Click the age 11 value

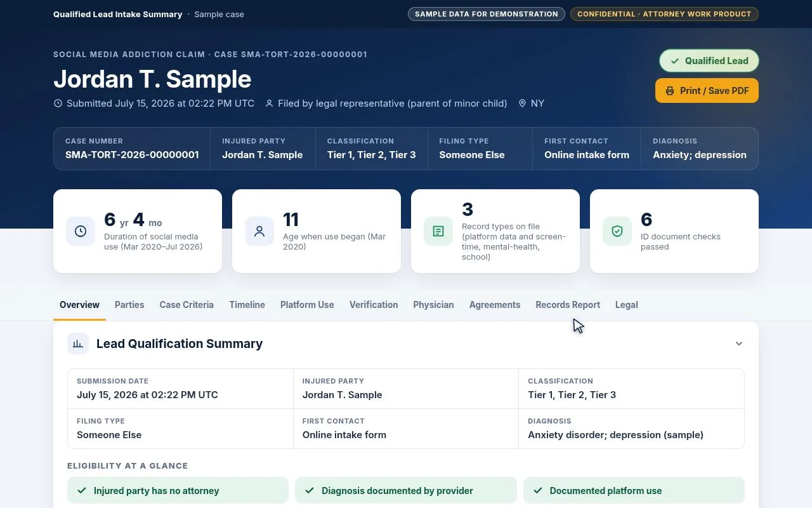click(291, 220)
